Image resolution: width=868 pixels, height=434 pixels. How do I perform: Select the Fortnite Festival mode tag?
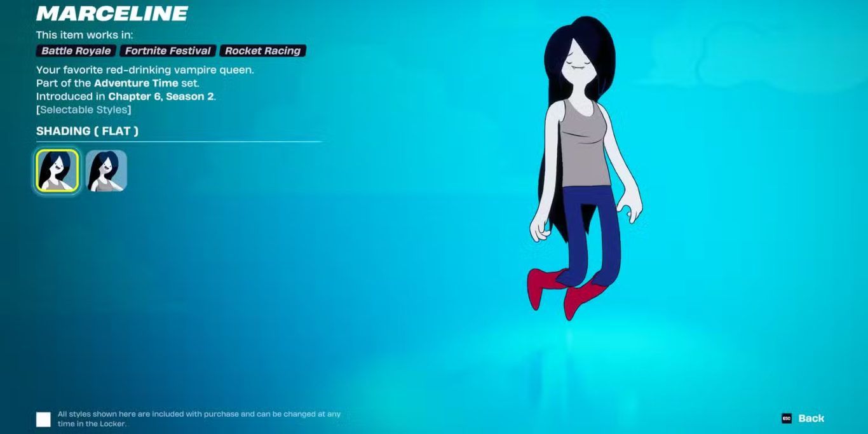168,51
